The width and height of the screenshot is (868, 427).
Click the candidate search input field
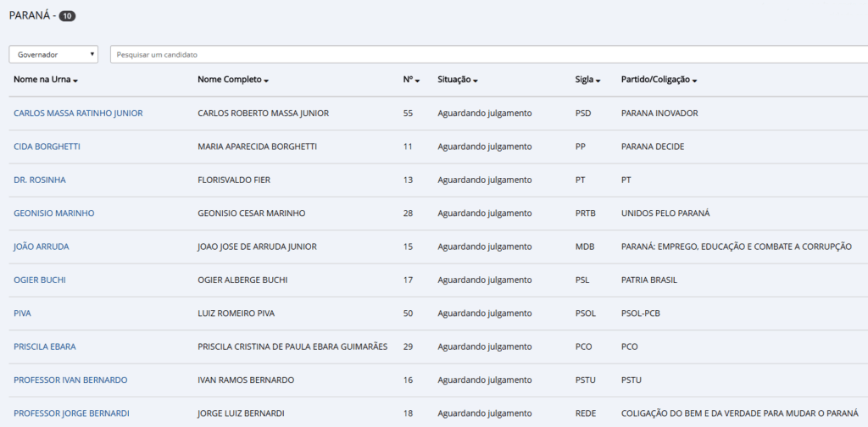click(x=487, y=54)
